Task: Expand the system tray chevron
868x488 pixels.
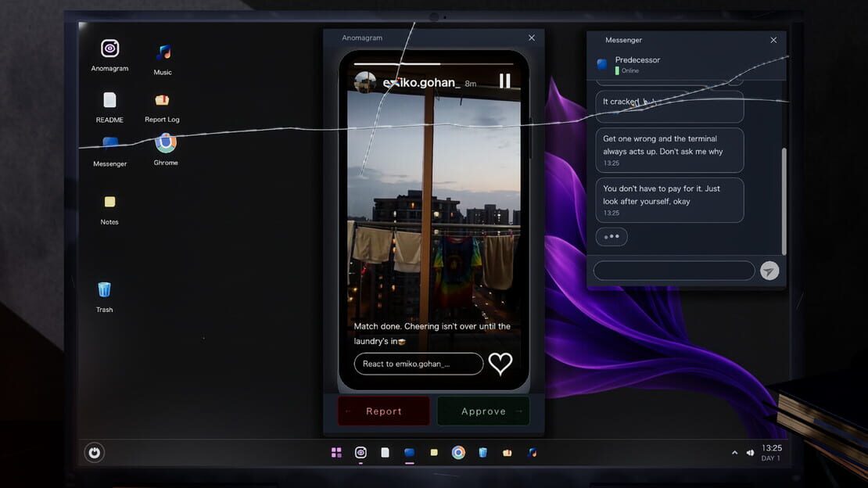Action: [734, 453]
